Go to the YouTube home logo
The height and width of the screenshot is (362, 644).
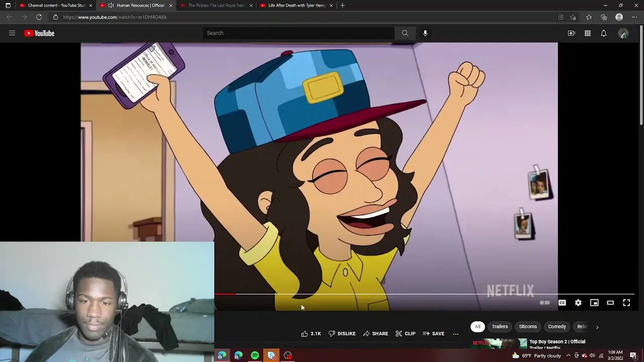click(39, 33)
